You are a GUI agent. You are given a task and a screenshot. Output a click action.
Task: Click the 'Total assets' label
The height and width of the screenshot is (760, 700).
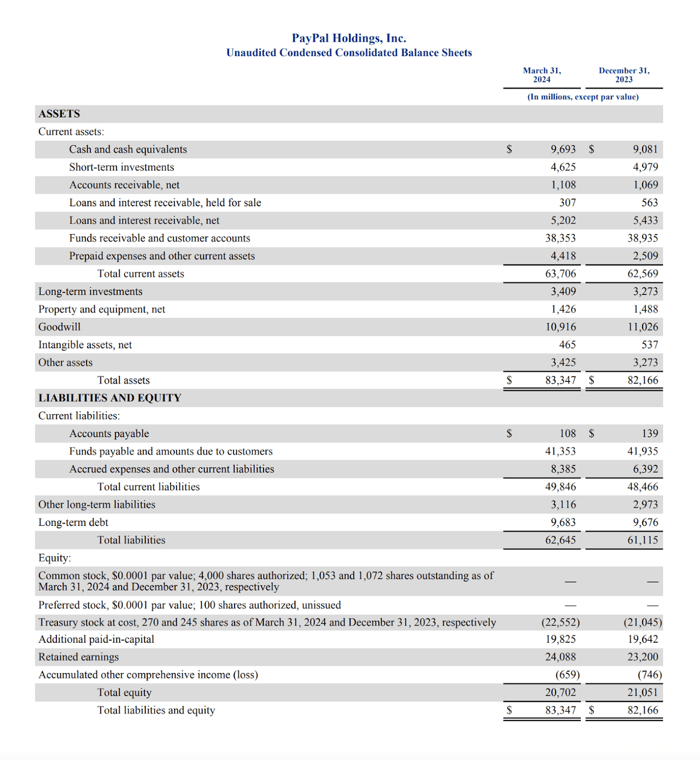pos(123,380)
